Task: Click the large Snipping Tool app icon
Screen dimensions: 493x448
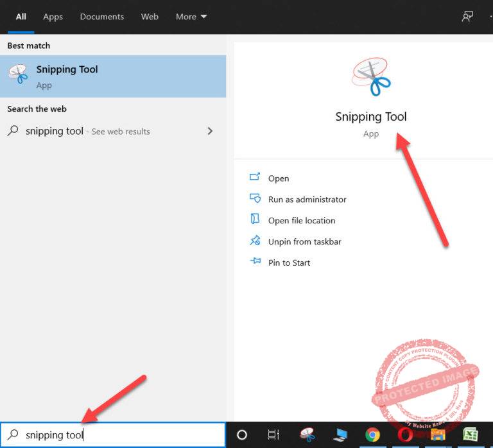Action: tap(371, 76)
